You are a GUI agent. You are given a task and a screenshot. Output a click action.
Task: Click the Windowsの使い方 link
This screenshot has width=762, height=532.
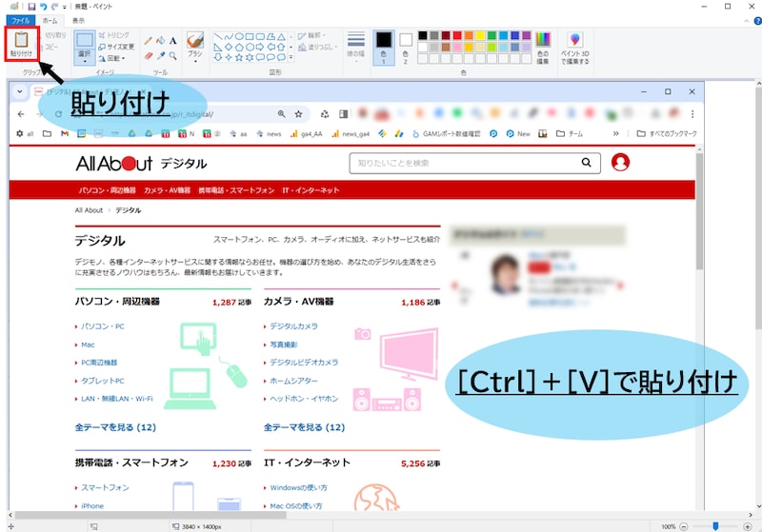coord(298,487)
